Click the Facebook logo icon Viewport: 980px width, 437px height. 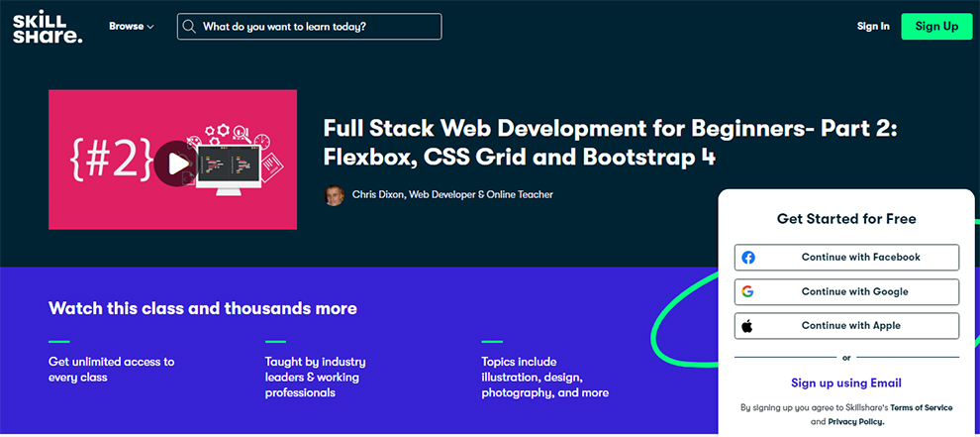click(x=748, y=258)
